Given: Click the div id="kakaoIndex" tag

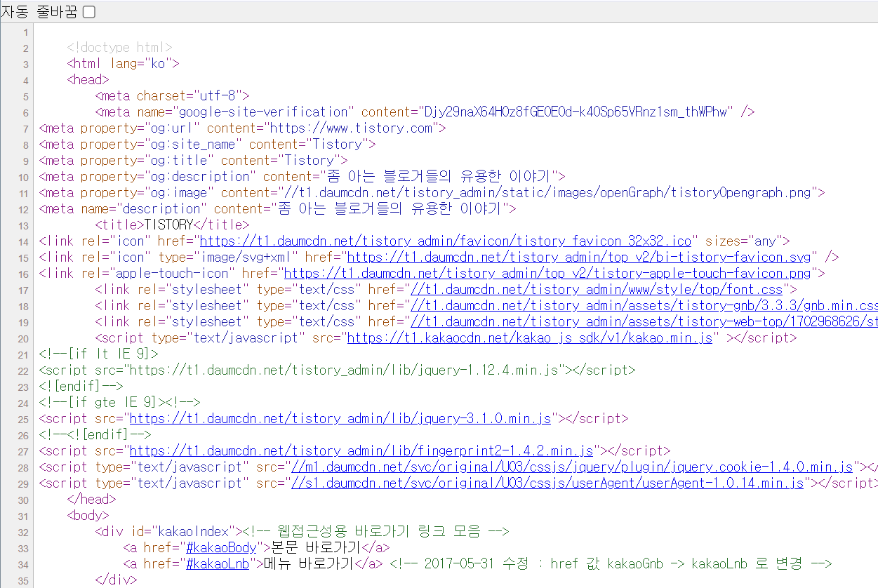Looking at the screenshot, I should click(169, 531).
